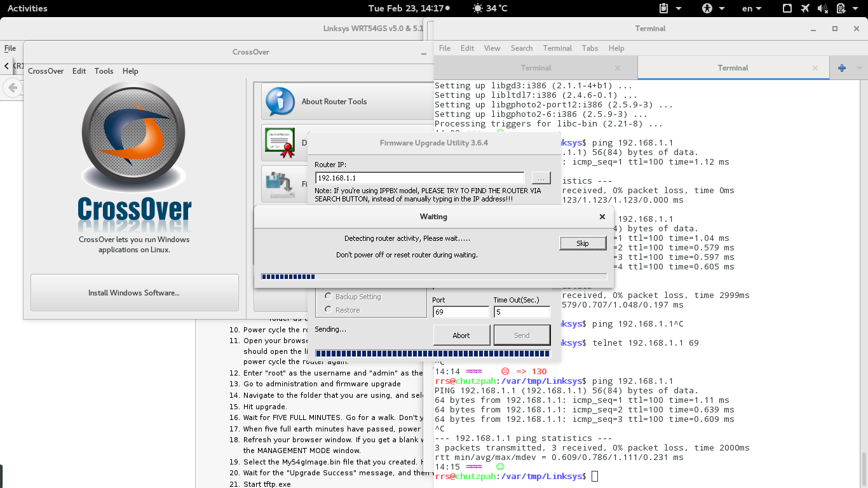Expand accessibility dropdown arrow

click(722, 8)
